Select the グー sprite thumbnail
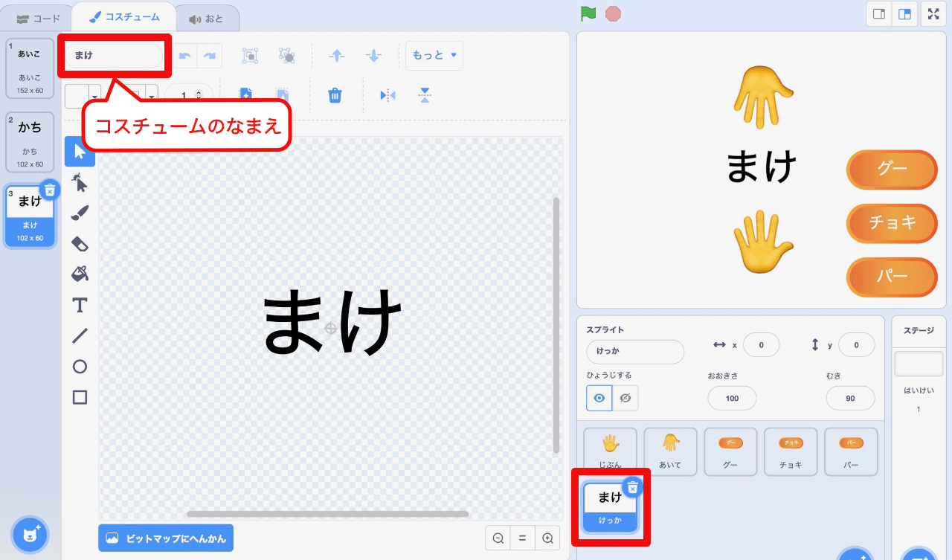This screenshot has width=952, height=560. (730, 451)
